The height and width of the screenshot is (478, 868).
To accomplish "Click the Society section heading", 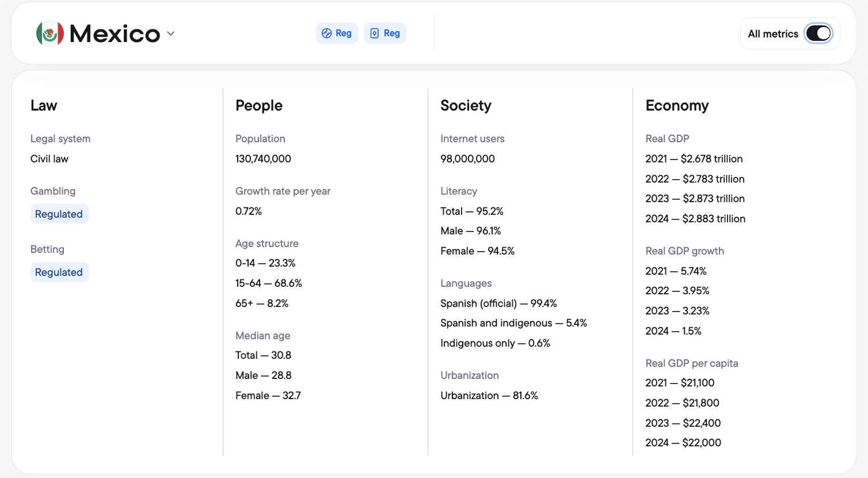I will click(466, 105).
